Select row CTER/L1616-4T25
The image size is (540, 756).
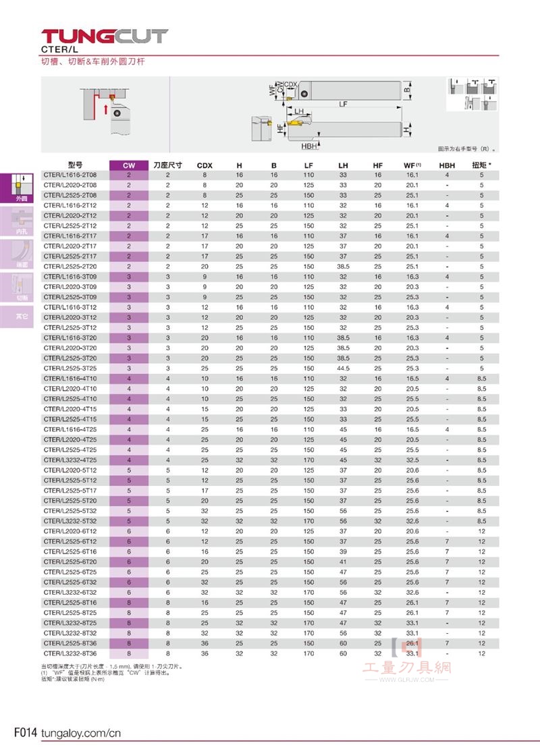click(270, 429)
